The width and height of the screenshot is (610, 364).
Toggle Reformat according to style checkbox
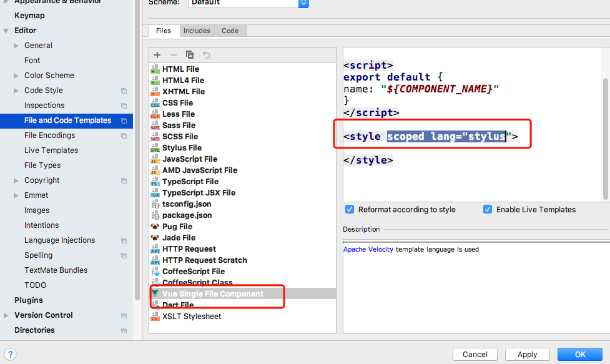[350, 209]
